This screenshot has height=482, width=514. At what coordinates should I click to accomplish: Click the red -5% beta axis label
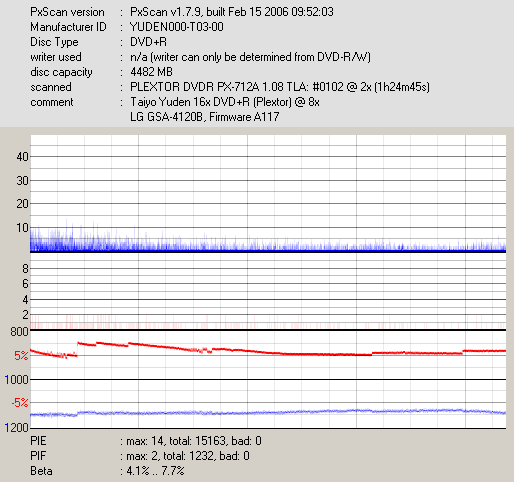(20, 403)
